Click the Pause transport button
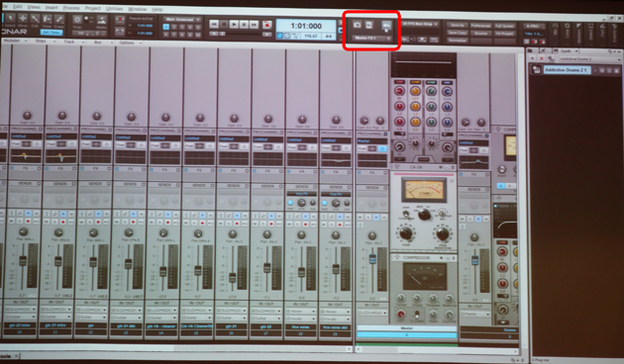 pos(244,25)
